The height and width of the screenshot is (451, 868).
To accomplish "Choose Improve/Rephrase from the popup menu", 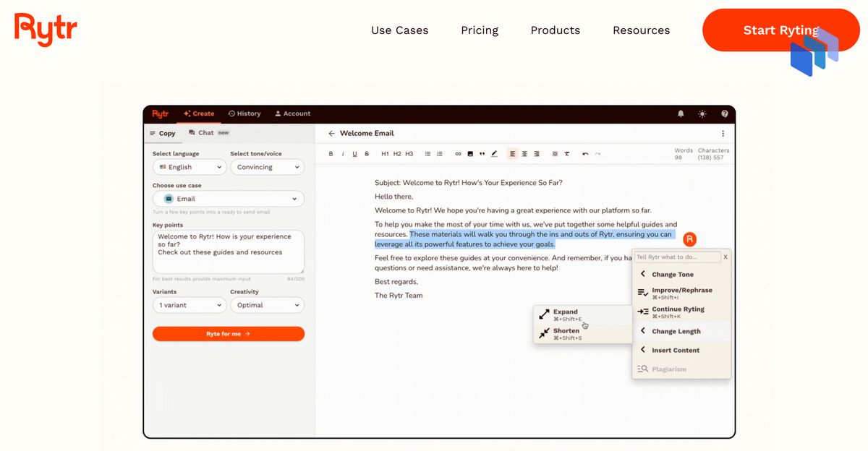I will (681, 293).
